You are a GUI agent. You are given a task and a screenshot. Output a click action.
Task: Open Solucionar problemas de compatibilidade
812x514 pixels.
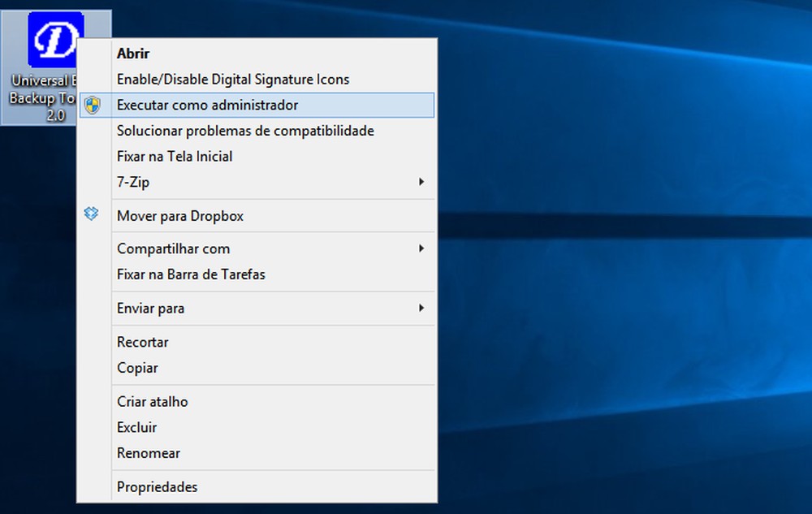coord(245,130)
